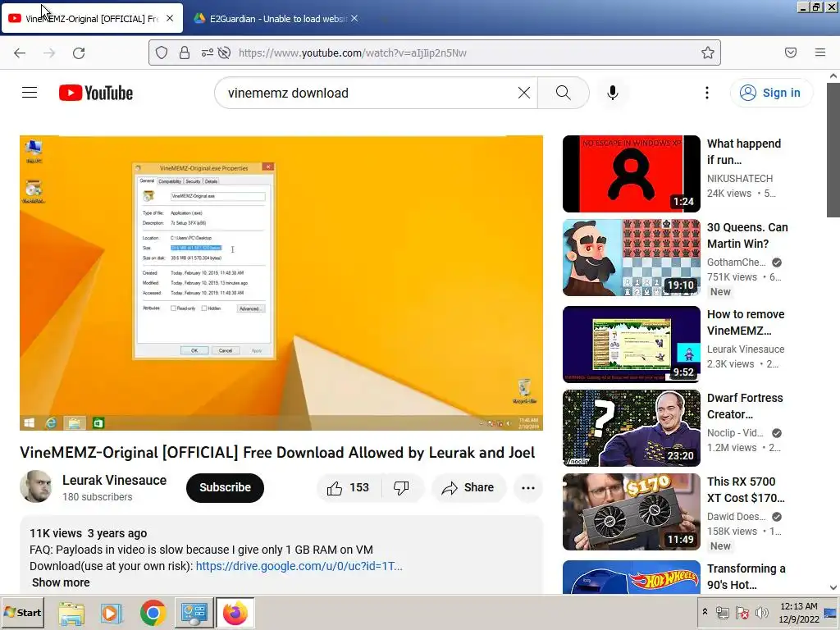The height and width of the screenshot is (630, 840).
Task: Open Leurak Vinesauce channel avatar
Action: (x=36, y=486)
